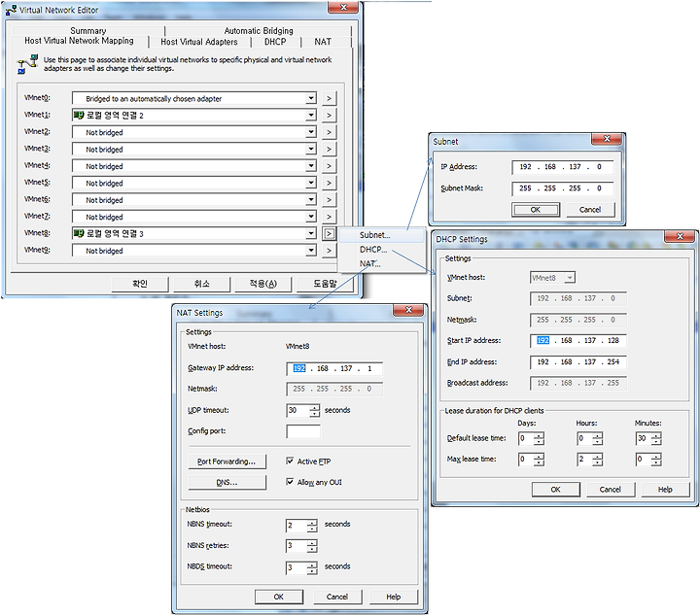Click the arrow button next to VMnet9

329,251
